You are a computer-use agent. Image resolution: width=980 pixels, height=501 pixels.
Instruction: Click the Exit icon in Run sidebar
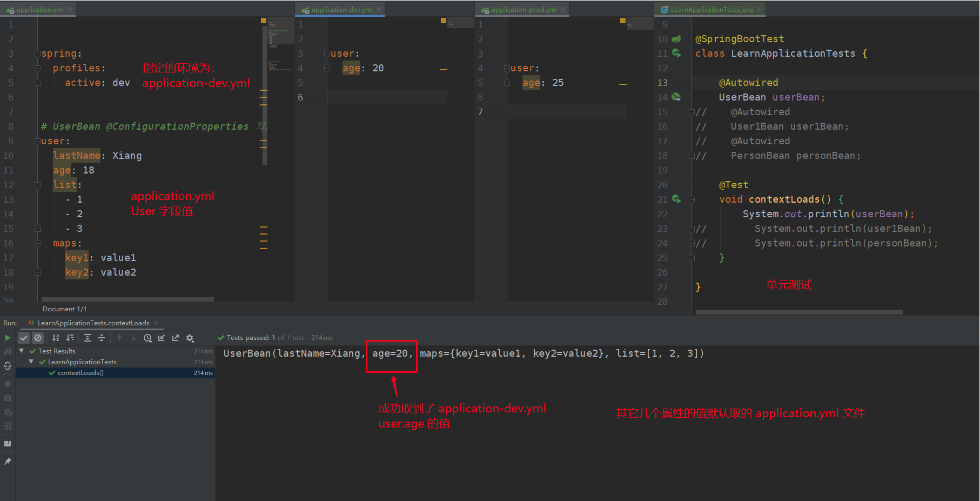tap(8, 426)
